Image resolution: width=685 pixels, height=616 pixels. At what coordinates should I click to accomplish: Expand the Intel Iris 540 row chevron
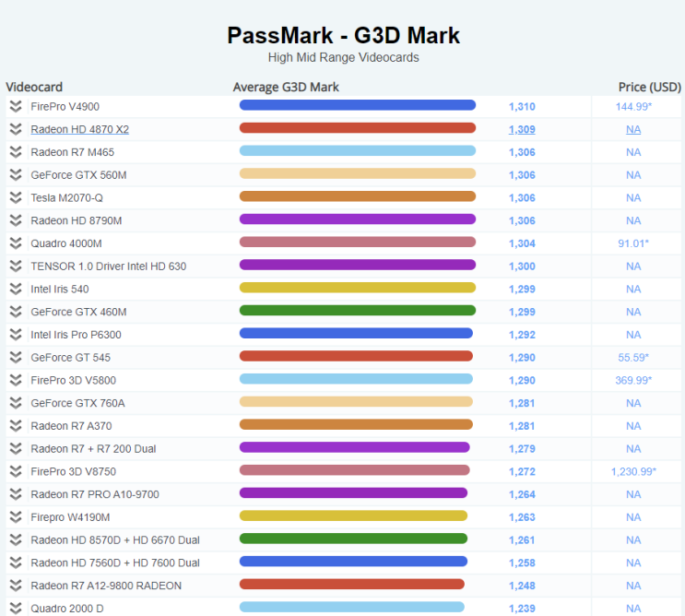(x=16, y=289)
